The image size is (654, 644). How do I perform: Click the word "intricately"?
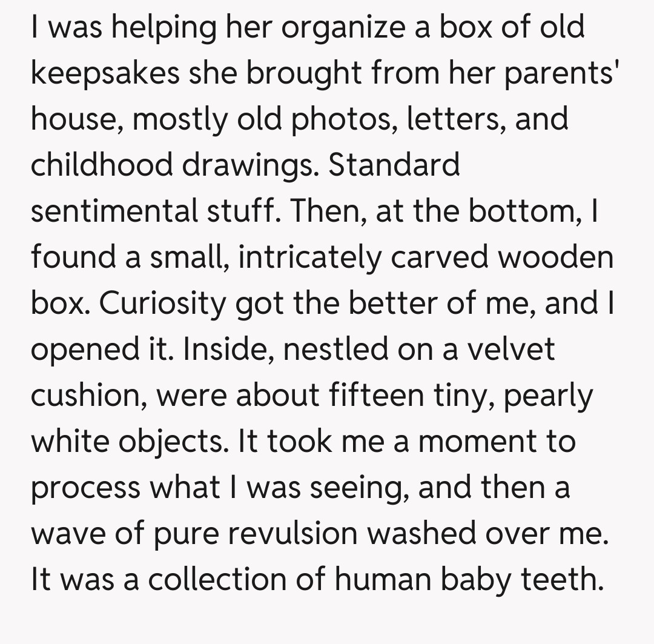pos(309,257)
